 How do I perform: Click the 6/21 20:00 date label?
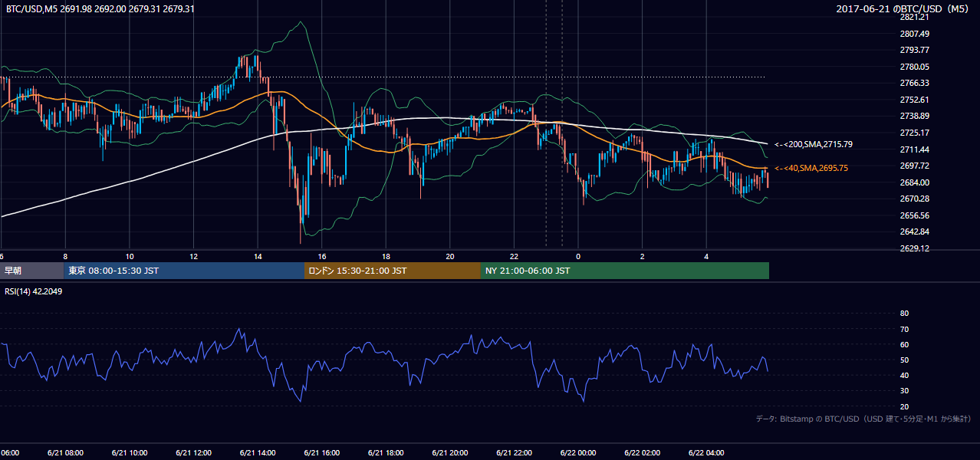450,452
